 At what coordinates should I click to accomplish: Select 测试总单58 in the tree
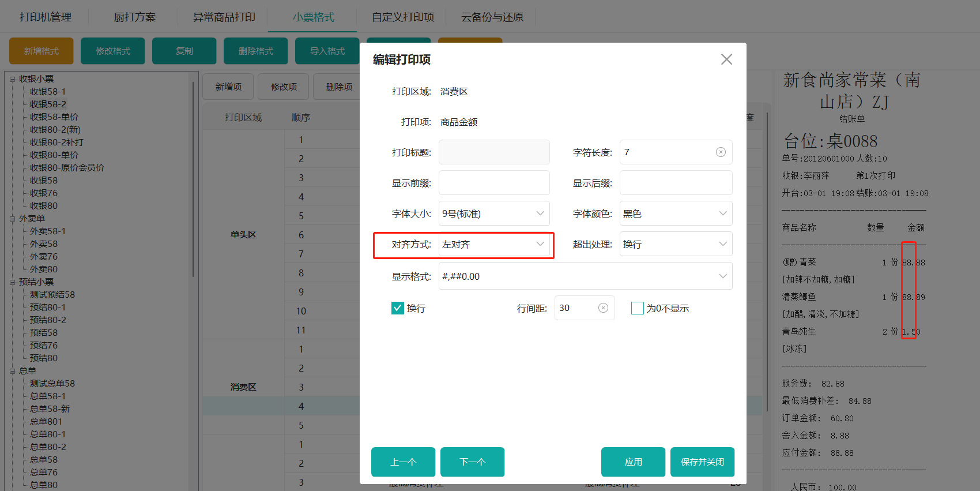click(x=52, y=384)
